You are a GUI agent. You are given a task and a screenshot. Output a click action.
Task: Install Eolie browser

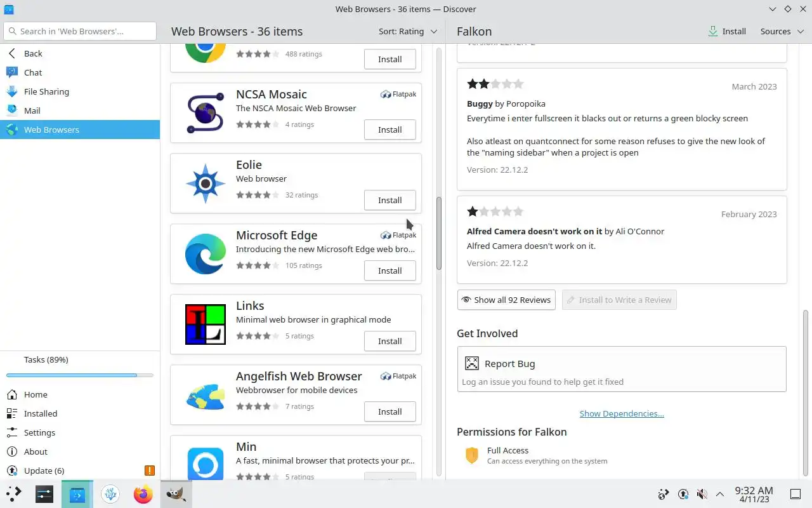tap(390, 200)
